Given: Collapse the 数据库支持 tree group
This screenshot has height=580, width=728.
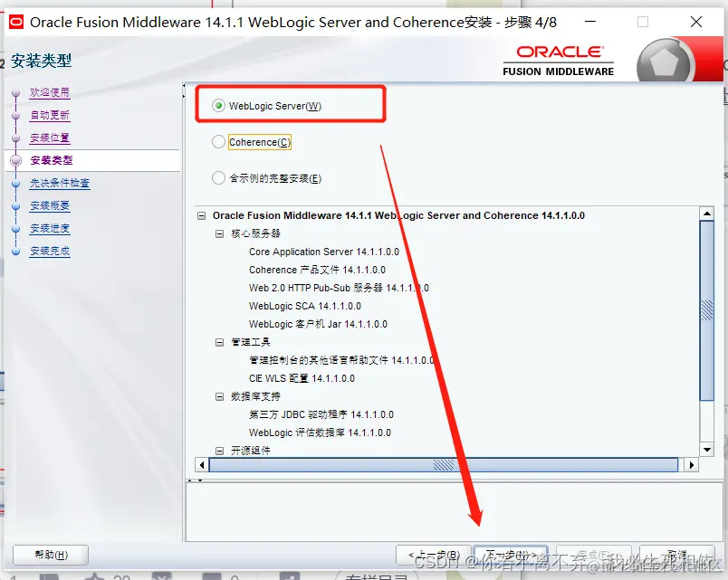Looking at the screenshot, I should point(220,396).
